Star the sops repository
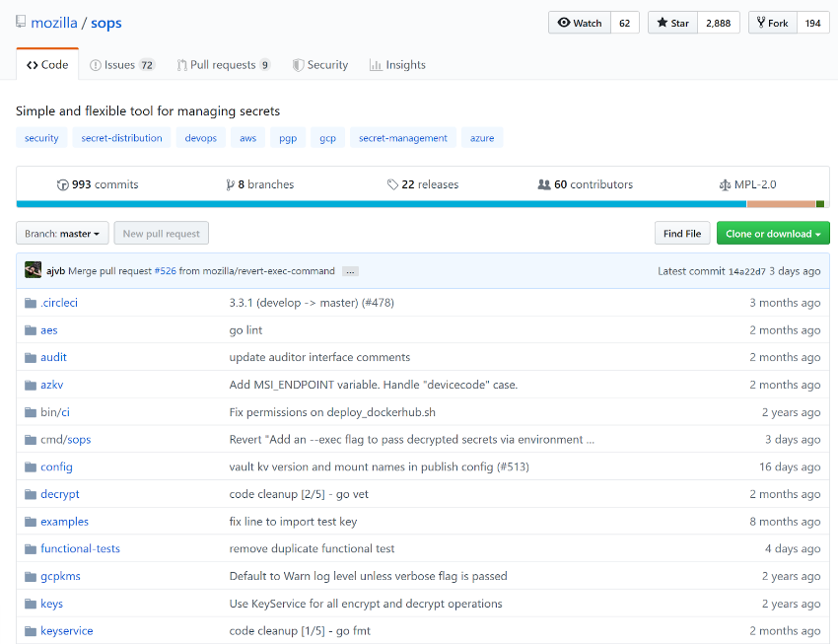Screen dimensions: 838x644 coord(672,23)
